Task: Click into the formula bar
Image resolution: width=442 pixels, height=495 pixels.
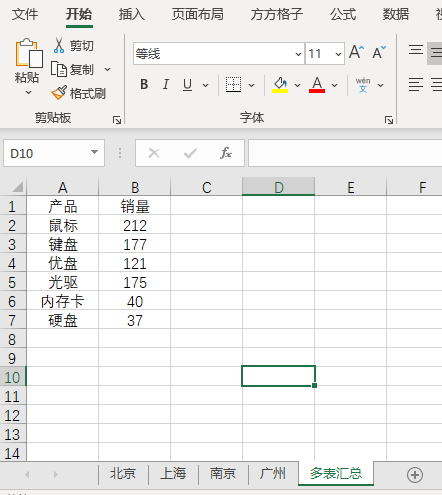Action: click(345, 153)
